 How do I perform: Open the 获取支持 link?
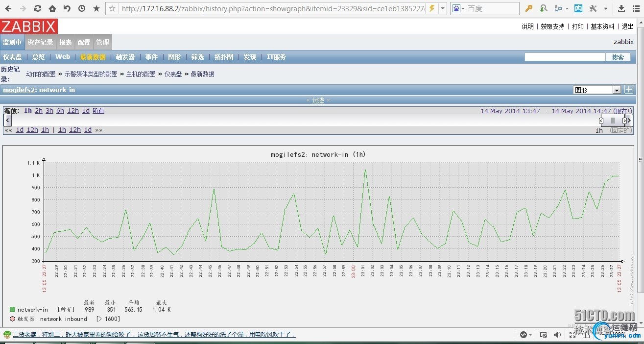coord(552,26)
